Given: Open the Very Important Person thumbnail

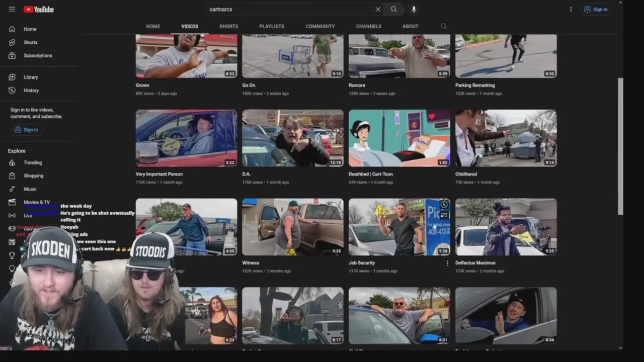Looking at the screenshot, I should (186, 138).
